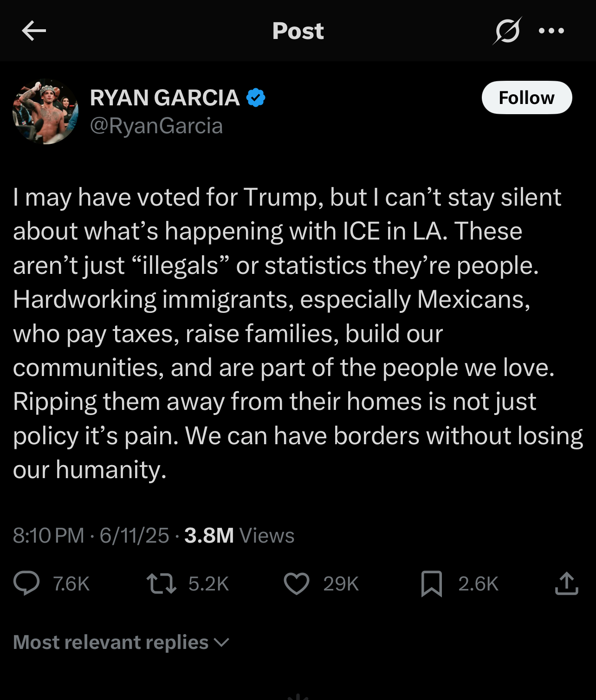View the 5.2K reposts count
596x700 pixels.
coord(208,584)
